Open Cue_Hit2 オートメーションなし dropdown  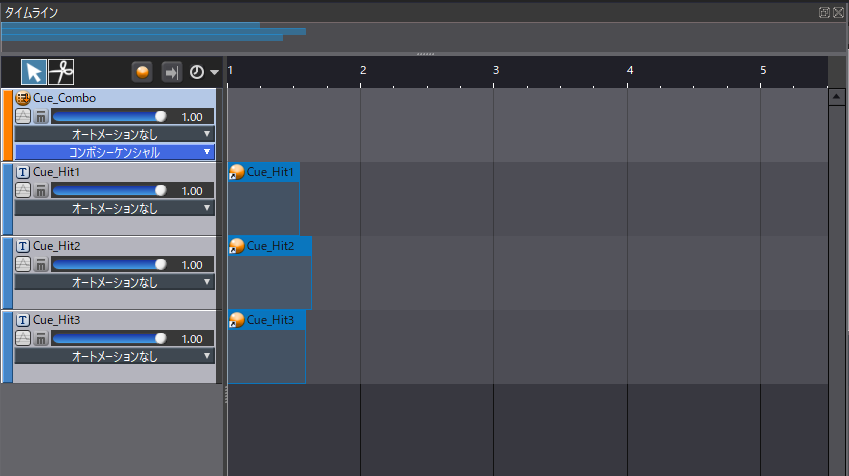pyautogui.click(x=114, y=283)
